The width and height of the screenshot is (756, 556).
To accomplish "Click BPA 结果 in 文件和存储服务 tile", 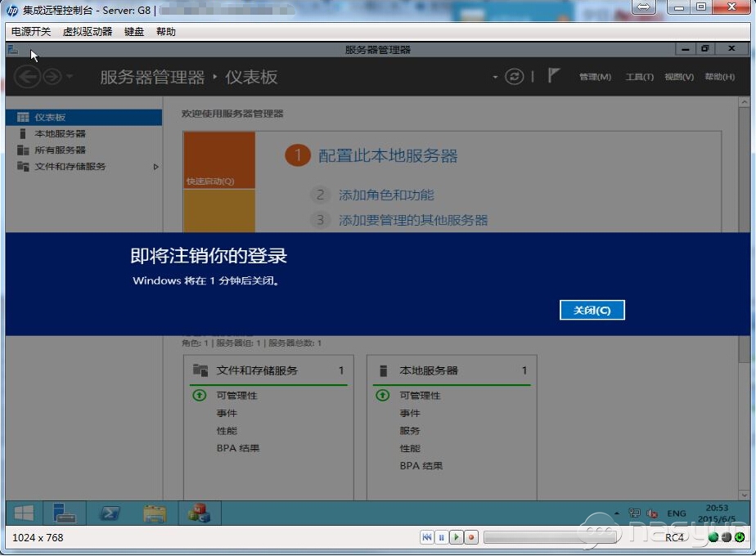I will [x=238, y=448].
